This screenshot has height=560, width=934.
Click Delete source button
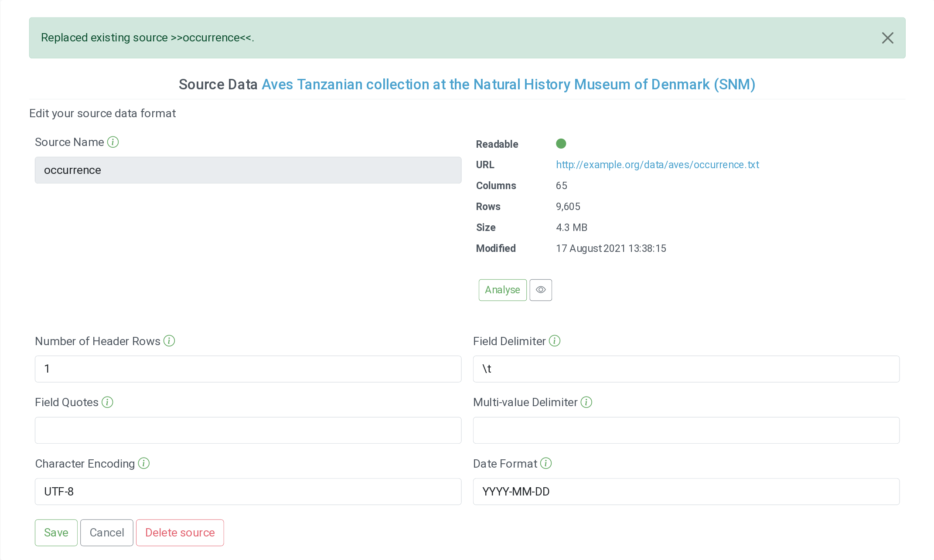tap(180, 533)
